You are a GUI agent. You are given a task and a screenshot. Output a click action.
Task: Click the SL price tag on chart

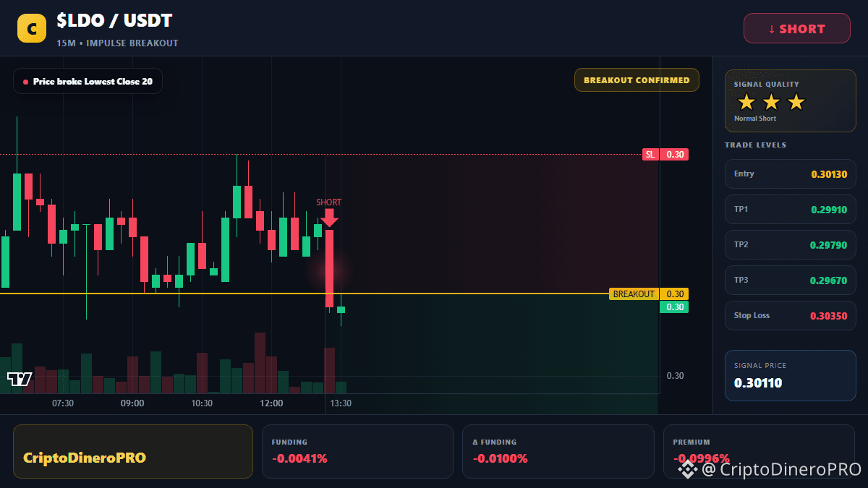[x=665, y=154]
